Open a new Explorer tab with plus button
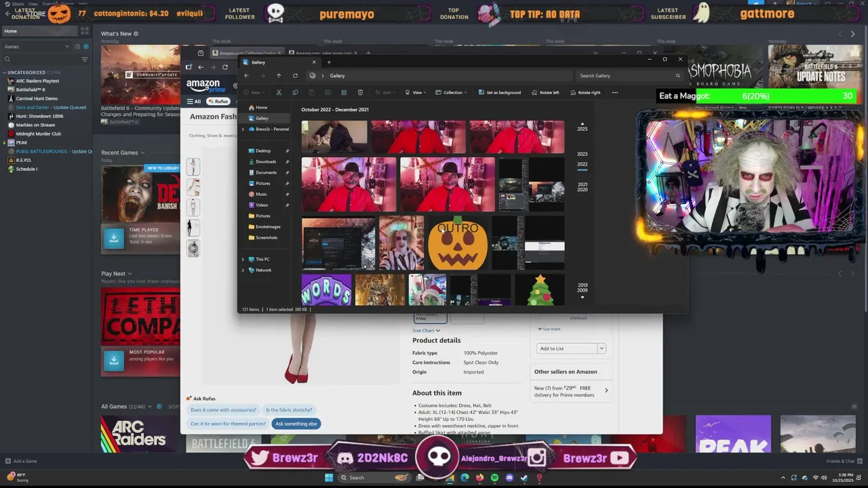Screen dimensions: 868x488 pos(329,62)
